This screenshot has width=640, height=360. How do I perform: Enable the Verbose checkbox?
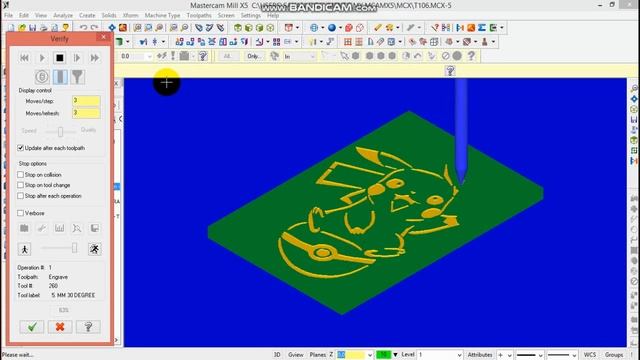point(20,213)
